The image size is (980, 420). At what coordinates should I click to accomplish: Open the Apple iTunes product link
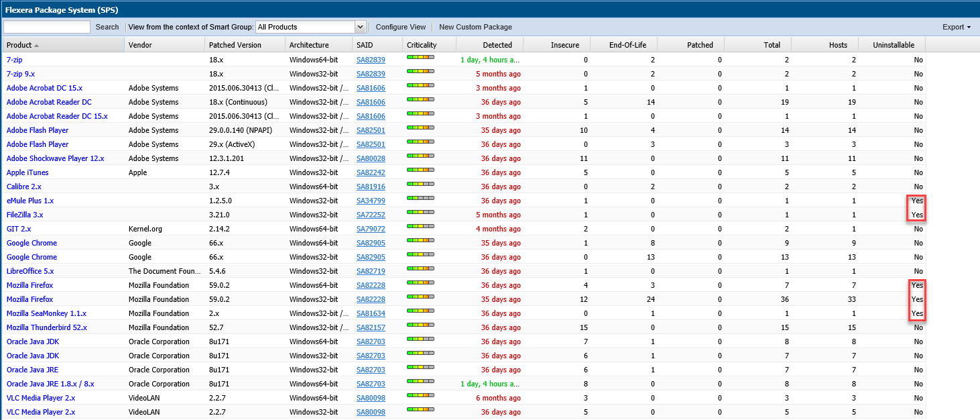(x=27, y=172)
